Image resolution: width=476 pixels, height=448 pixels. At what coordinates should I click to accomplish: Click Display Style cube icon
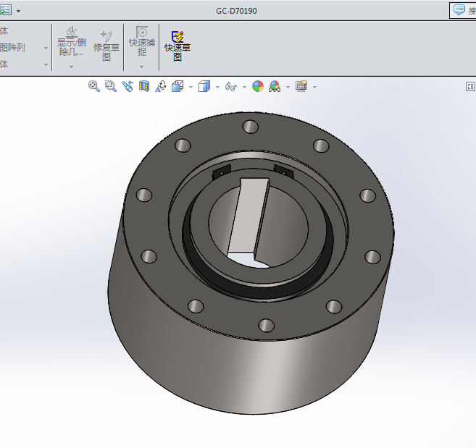coord(204,86)
